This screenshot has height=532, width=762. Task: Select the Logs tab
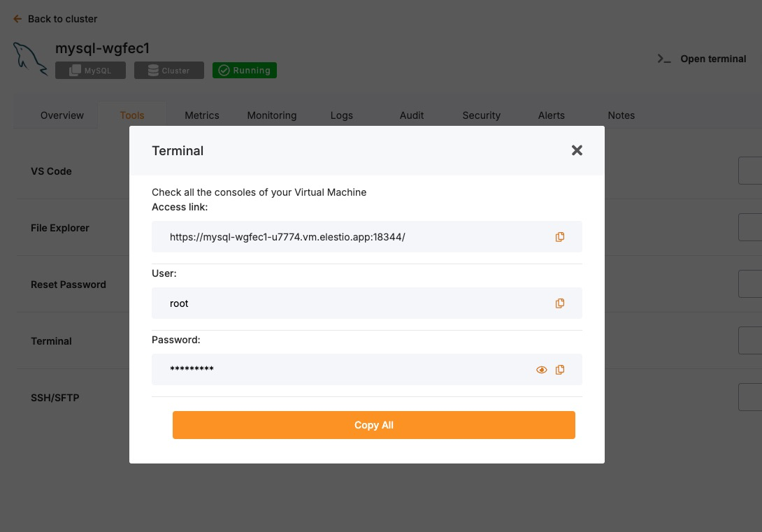(342, 115)
